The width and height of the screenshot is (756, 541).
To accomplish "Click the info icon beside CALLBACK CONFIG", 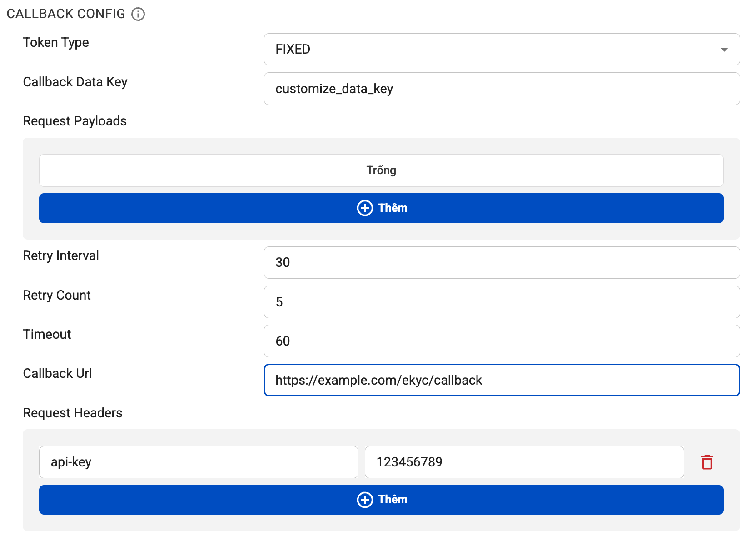I will click(x=138, y=14).
